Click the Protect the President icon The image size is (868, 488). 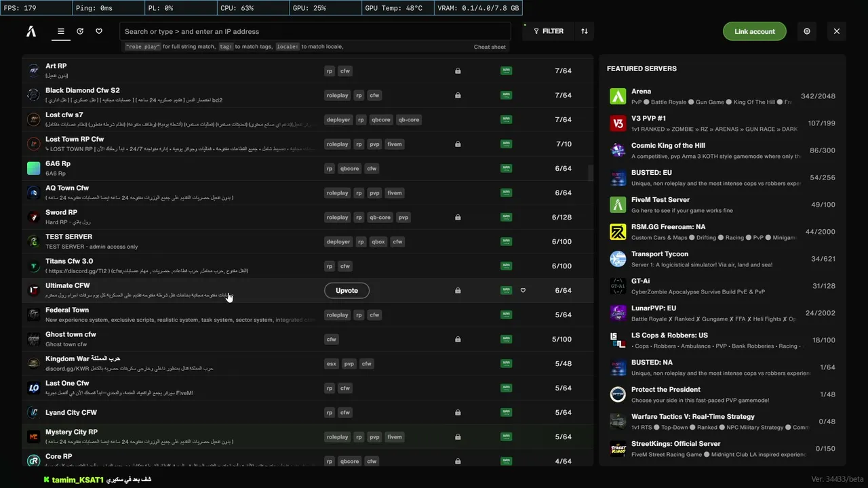click(x=618, y=394)
